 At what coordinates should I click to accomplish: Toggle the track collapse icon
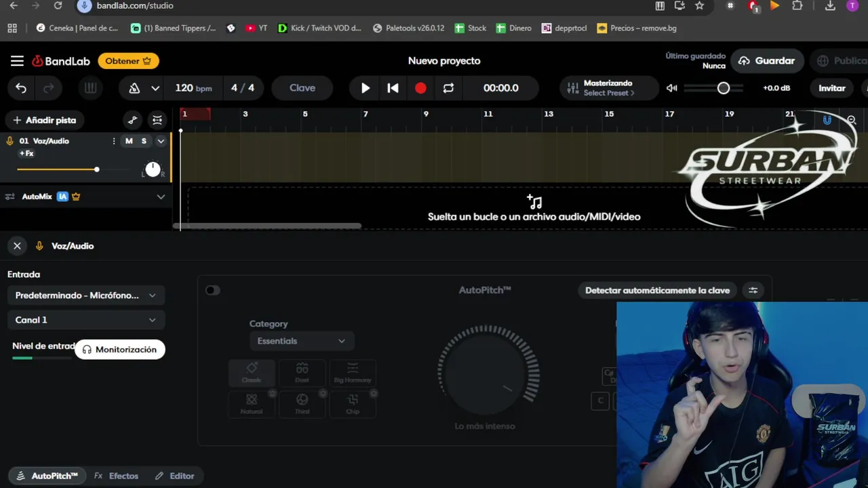pos(157,121)
